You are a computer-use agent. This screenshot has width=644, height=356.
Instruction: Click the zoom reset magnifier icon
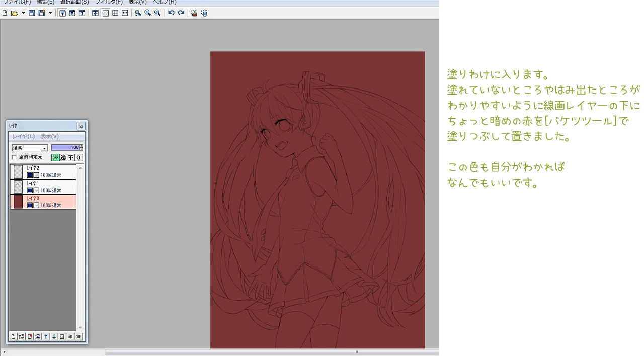coord(138,13)
